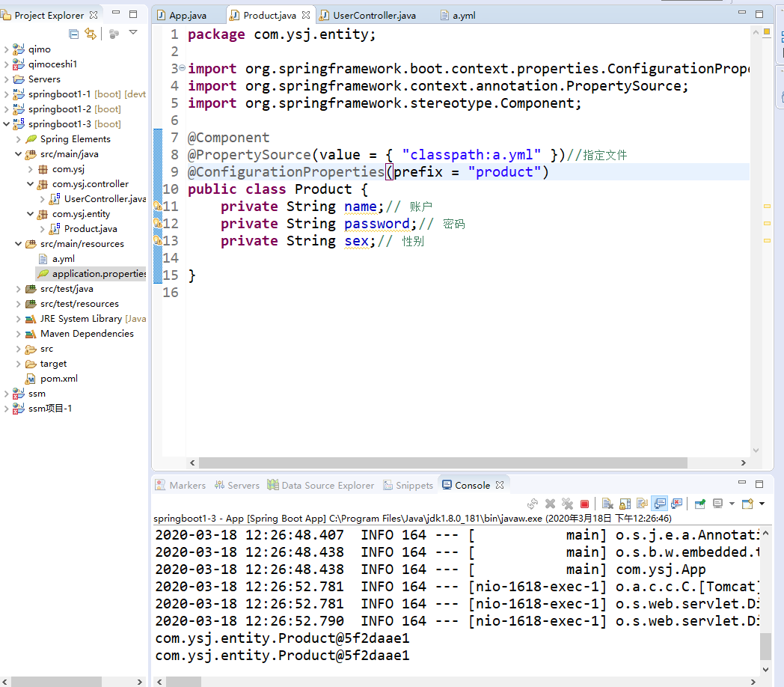Click Console vertical scrollbar thumb
This screenshot has width=784, height=687.
point(765,647)
